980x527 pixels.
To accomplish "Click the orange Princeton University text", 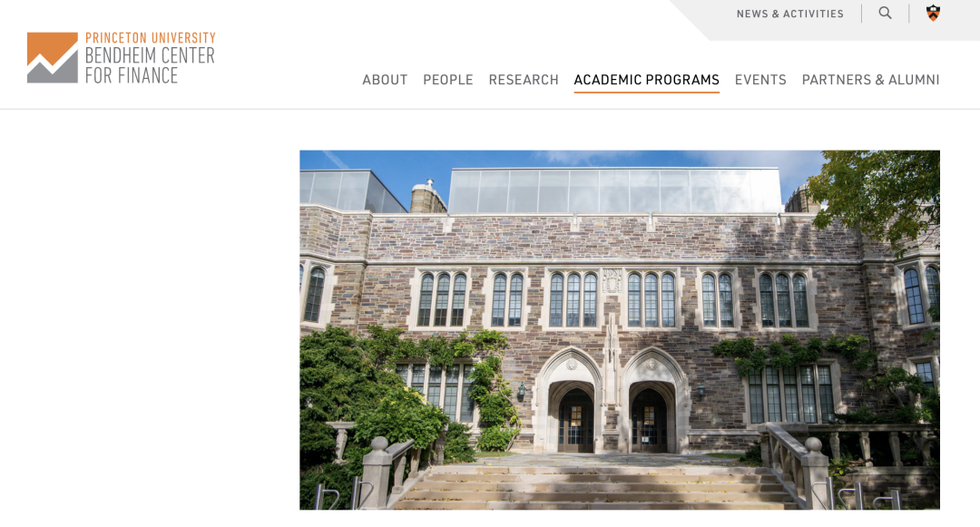I will (x=151, y=38).
